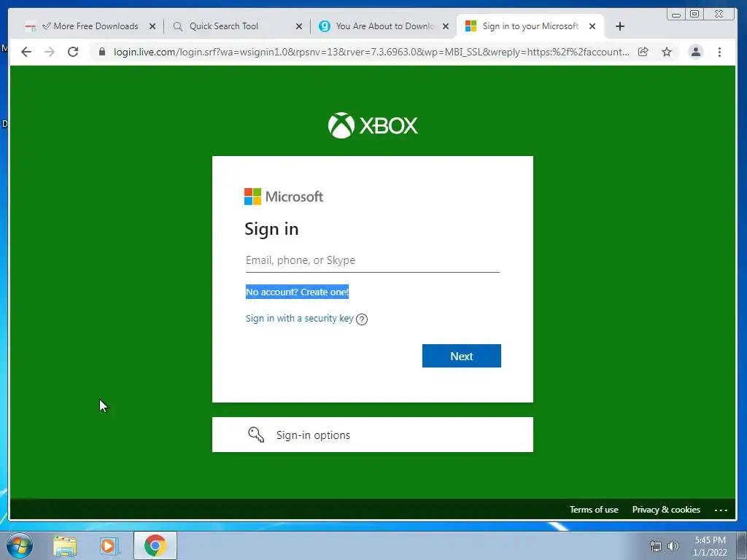Close the You Are About to Download tab

pos(446,26)
